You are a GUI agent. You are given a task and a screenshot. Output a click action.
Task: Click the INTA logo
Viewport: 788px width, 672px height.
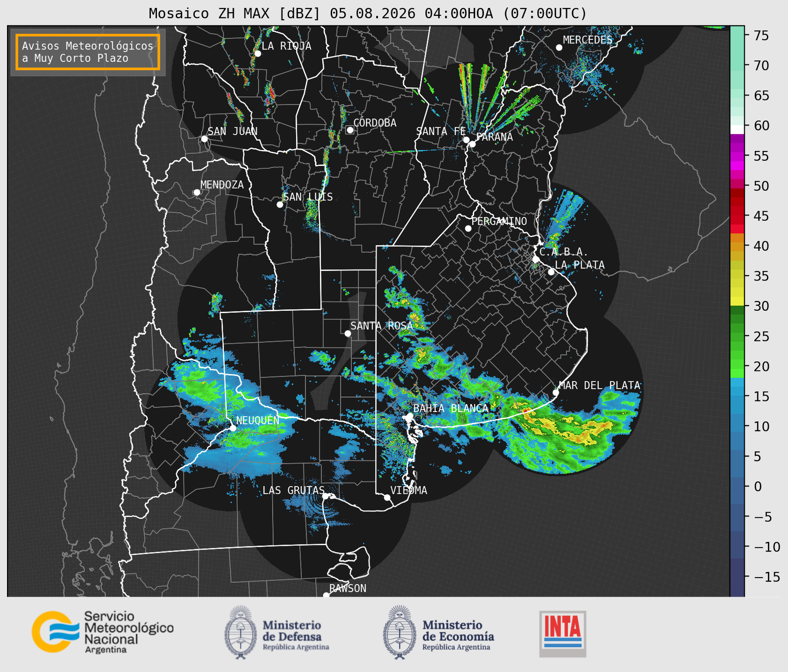point(562,634)
